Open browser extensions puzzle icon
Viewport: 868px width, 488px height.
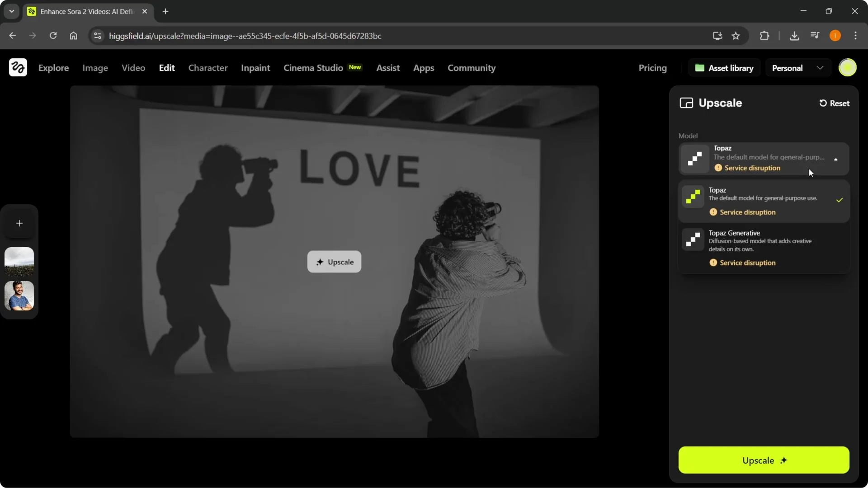click(x=764, y=36)
